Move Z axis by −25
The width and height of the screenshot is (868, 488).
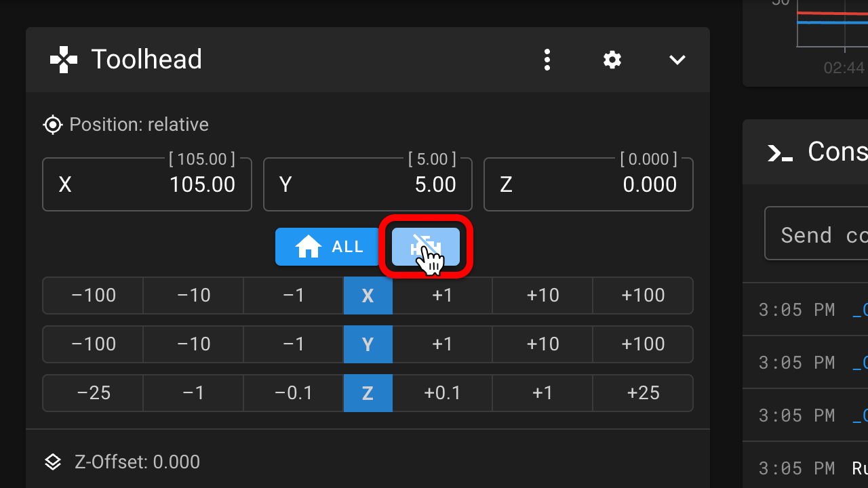pos(94,393)
